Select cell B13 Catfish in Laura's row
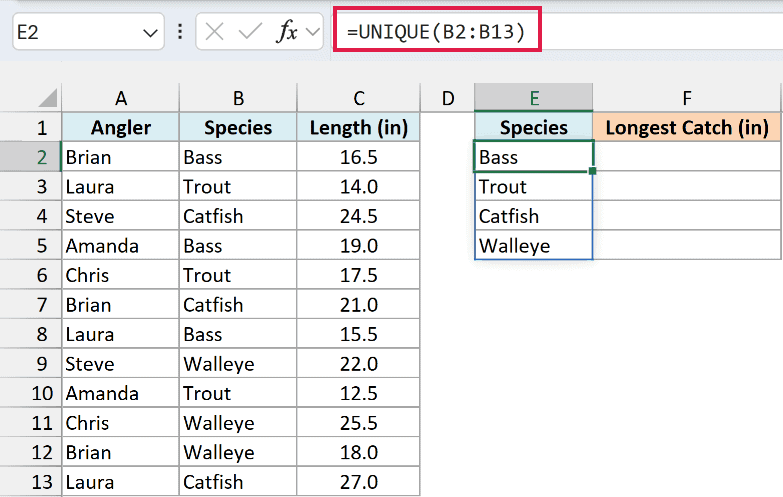This screenshot has height=497, width=783. [x=238, y=482]
